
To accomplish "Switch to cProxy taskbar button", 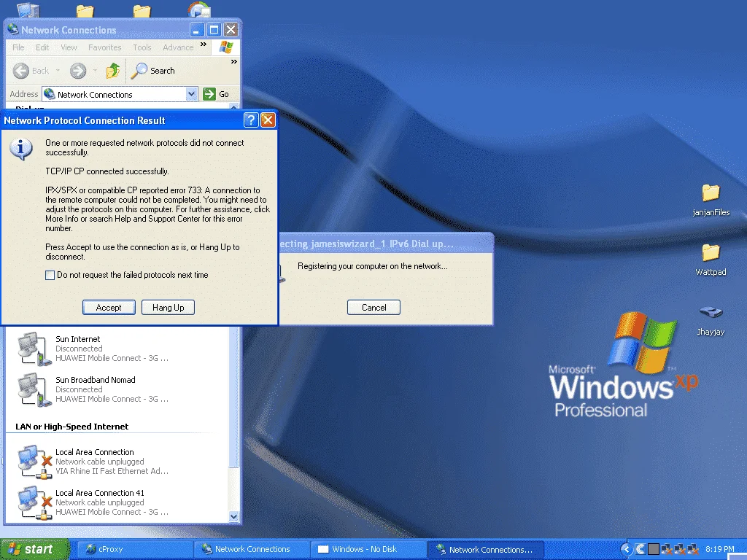I will point(133,549).
